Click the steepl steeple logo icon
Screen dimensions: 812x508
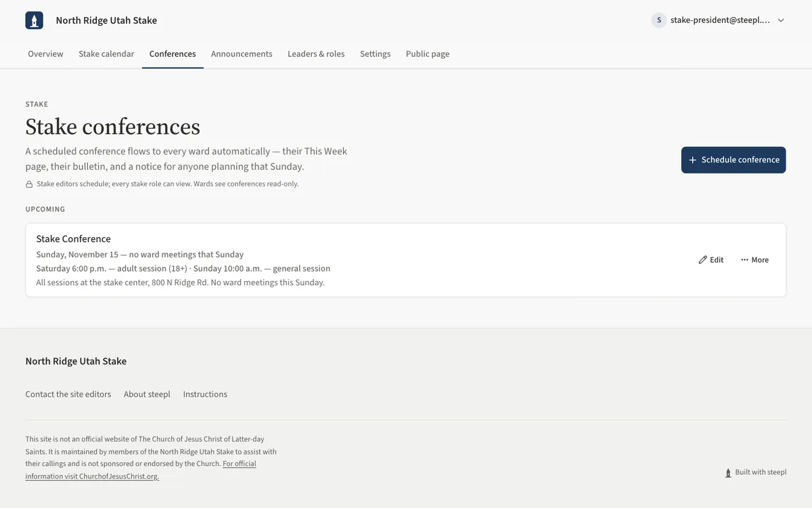click(x=35, y=20)
